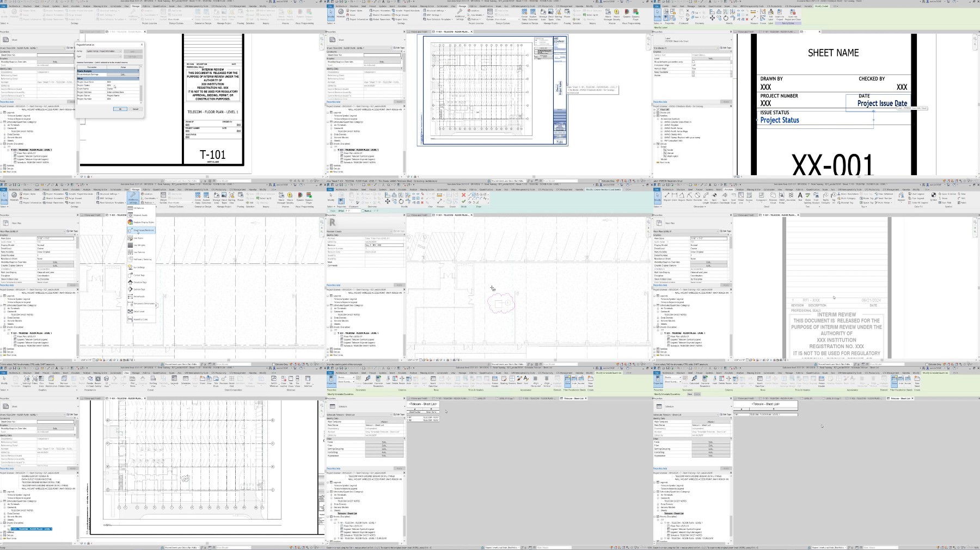980x550 pixels.
Task: Click Sorting/Grouping Edit in two-row Sheet List window
Action: tap(384, 449)
